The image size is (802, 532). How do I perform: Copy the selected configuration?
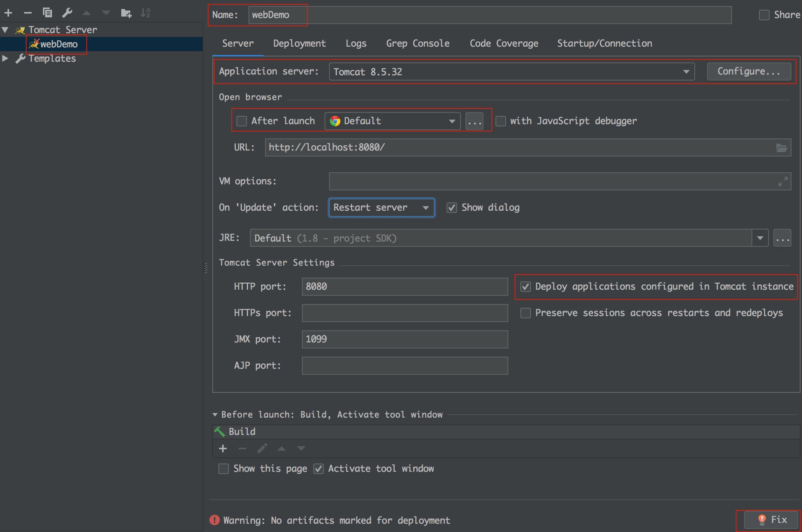(47, 13)
